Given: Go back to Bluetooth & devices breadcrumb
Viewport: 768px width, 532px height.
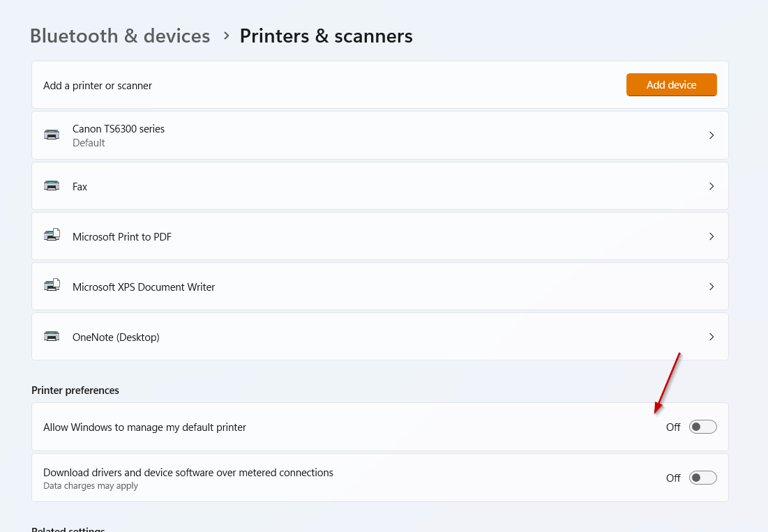Looking at the screenshot, I should 120,36.
